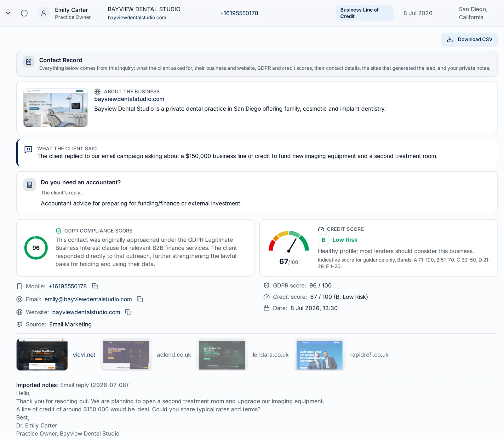Click the megaphone icon beside Source
The width and height of the screenshot is (504, 439).
click(19, 324)
